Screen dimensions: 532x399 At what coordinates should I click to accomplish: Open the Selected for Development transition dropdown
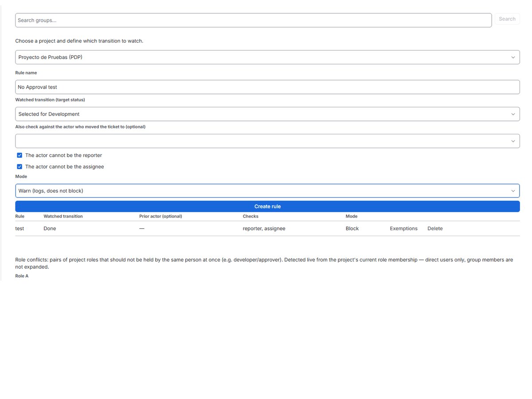[x=267, y=114]
